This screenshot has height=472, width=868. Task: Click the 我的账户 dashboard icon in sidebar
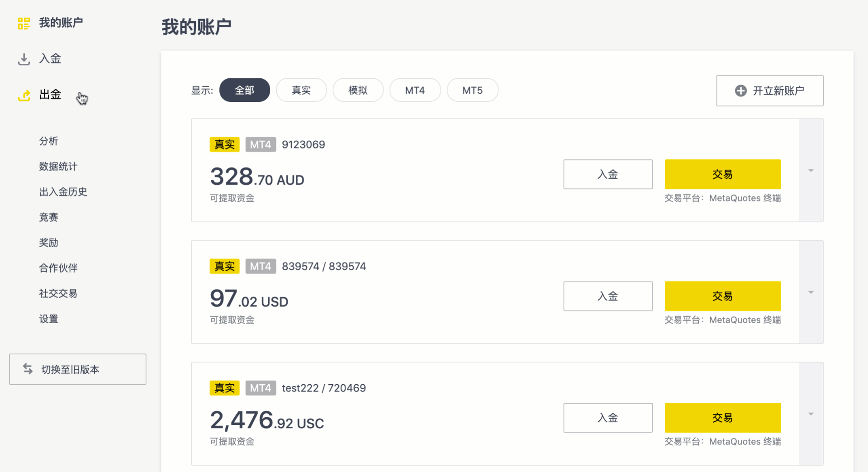(24, 23)
